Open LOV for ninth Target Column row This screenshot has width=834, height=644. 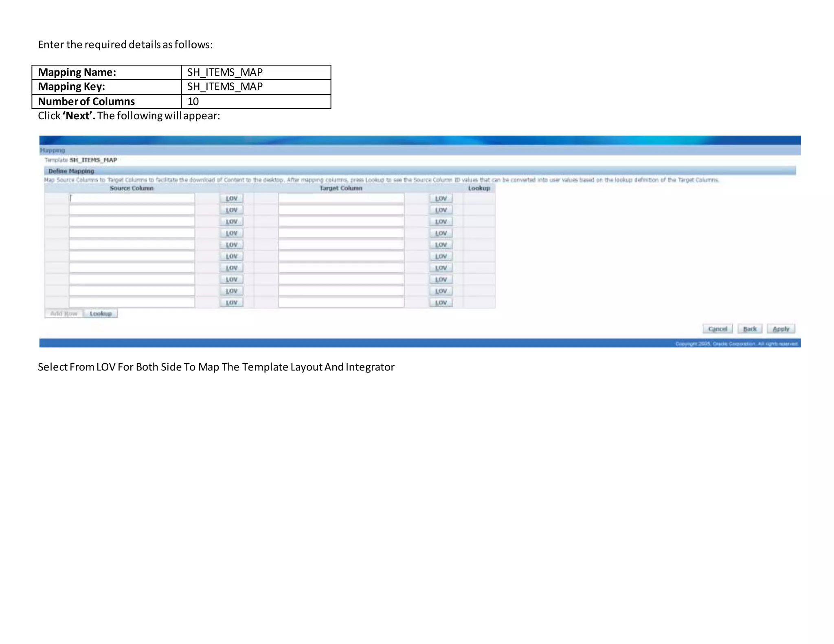(441, 291)
